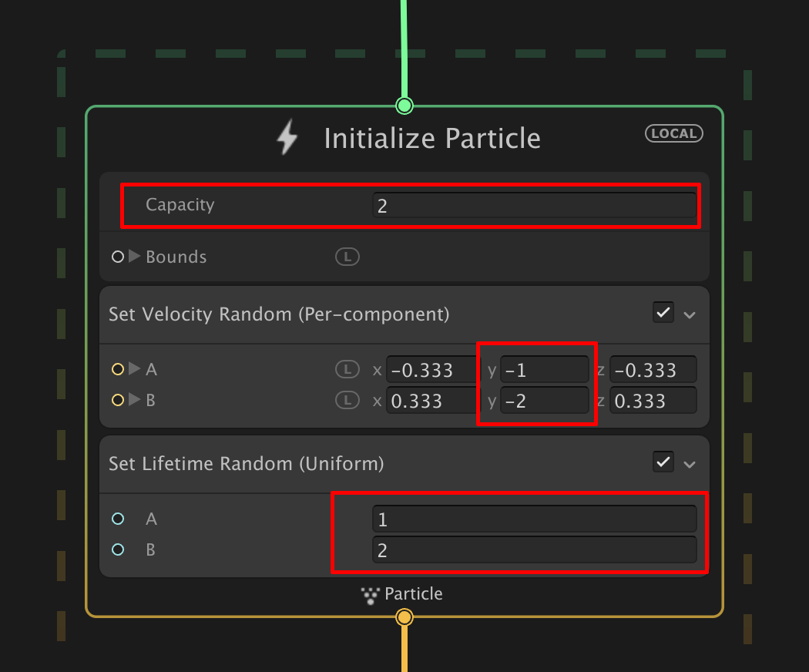Click velocity A yellow input port
809x672 pixels.
click(117, 370)
